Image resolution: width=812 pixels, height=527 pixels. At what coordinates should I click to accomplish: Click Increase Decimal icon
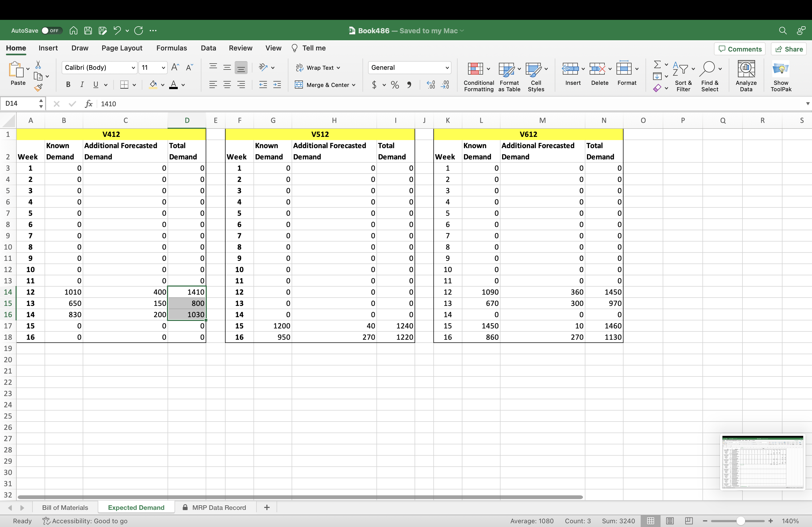[430, 85]
